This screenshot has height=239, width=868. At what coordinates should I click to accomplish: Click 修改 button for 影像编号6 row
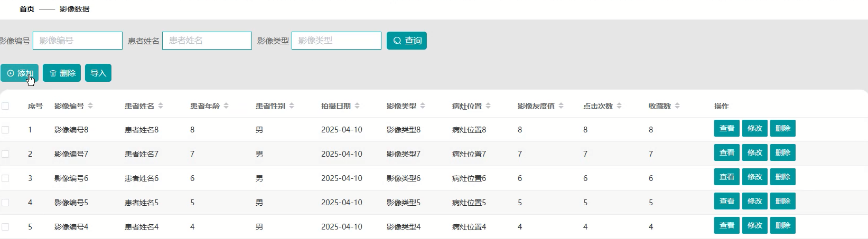point(754,177)
